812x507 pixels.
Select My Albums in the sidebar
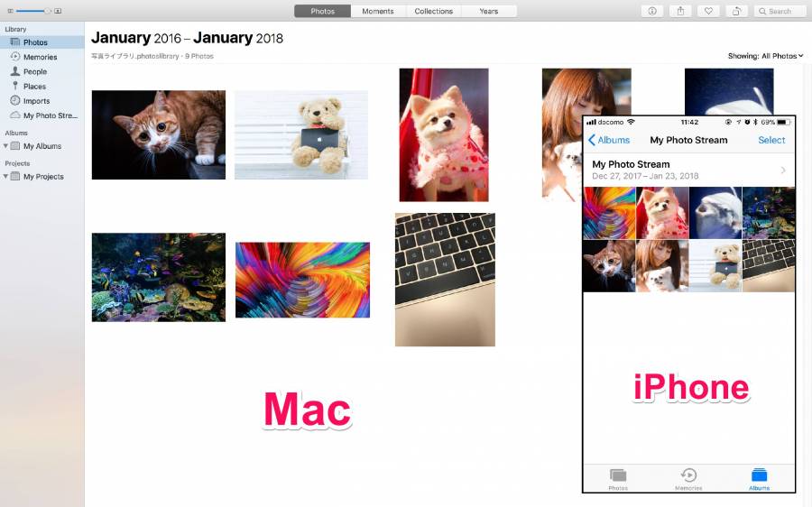(42, 146)
